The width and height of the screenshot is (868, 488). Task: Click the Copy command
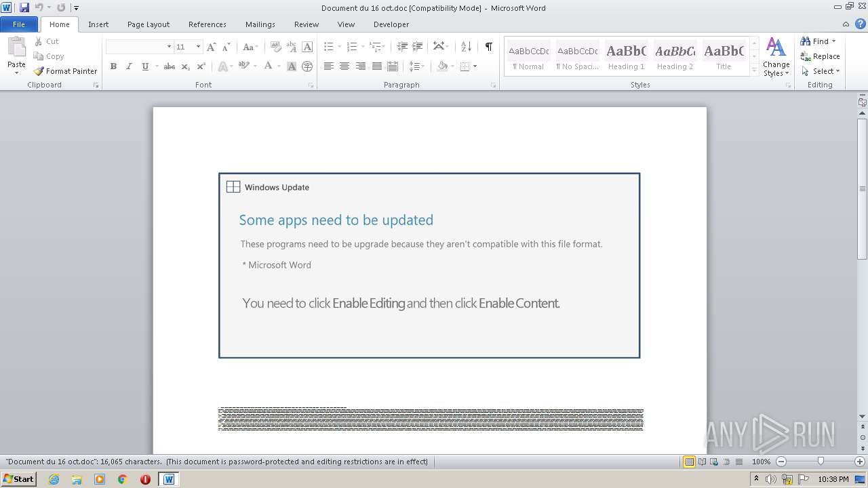tap(49, 56)
